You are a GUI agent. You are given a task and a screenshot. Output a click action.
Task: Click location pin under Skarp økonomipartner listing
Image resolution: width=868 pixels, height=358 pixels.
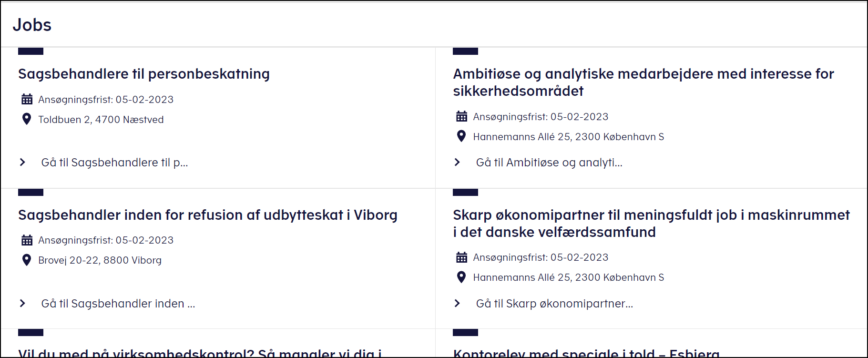pyautogui.click(x=461, y=277)
